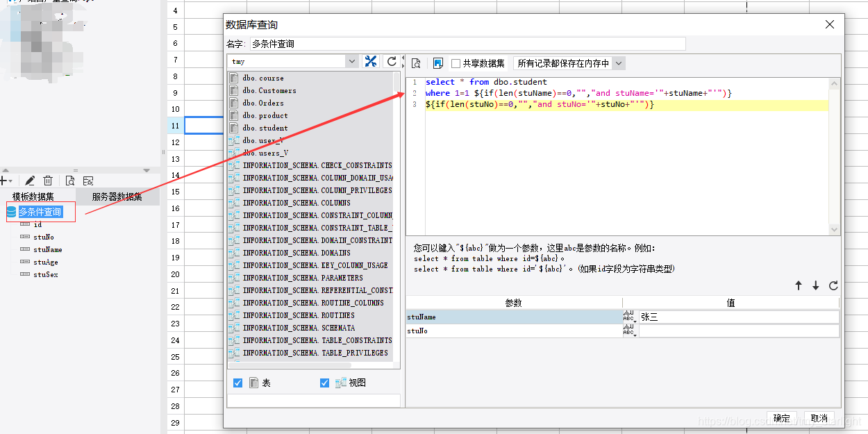Click the trash delete dataset icon
Image resolution: width=868 pixels, height=434 pixels.
coord(48,181)
